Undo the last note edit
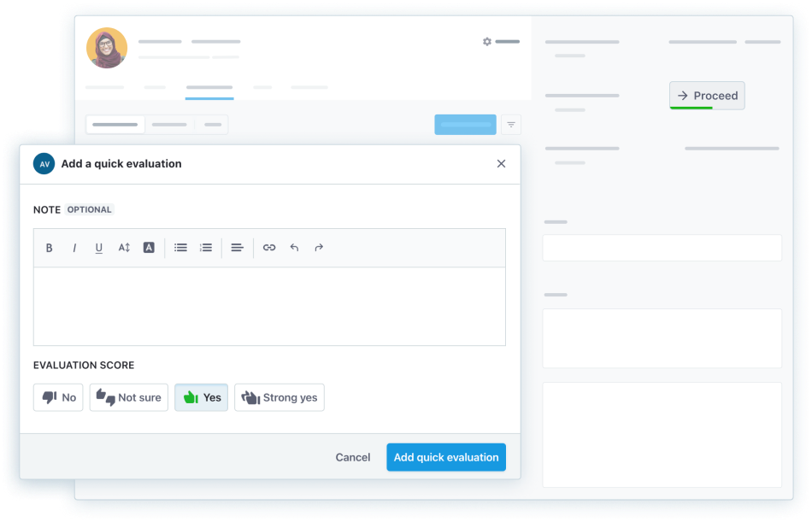812x522 pixels. pyautogui.click(x=294, y=248)
